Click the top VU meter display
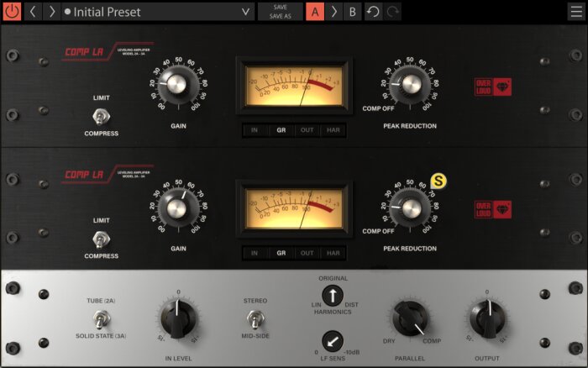Screen dimensions: 588x368 [294, 86]
